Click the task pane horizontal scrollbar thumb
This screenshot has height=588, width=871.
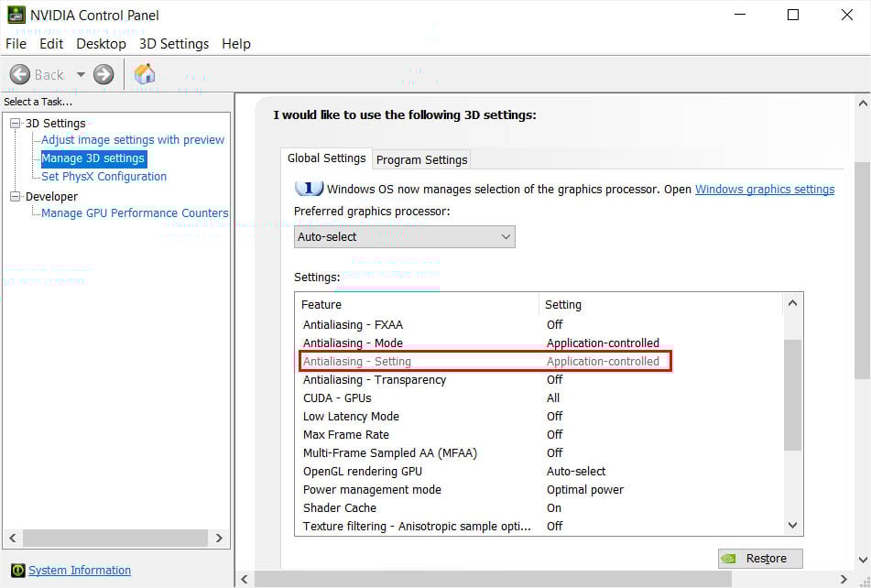pyautogui.click(x=115, y=538)
